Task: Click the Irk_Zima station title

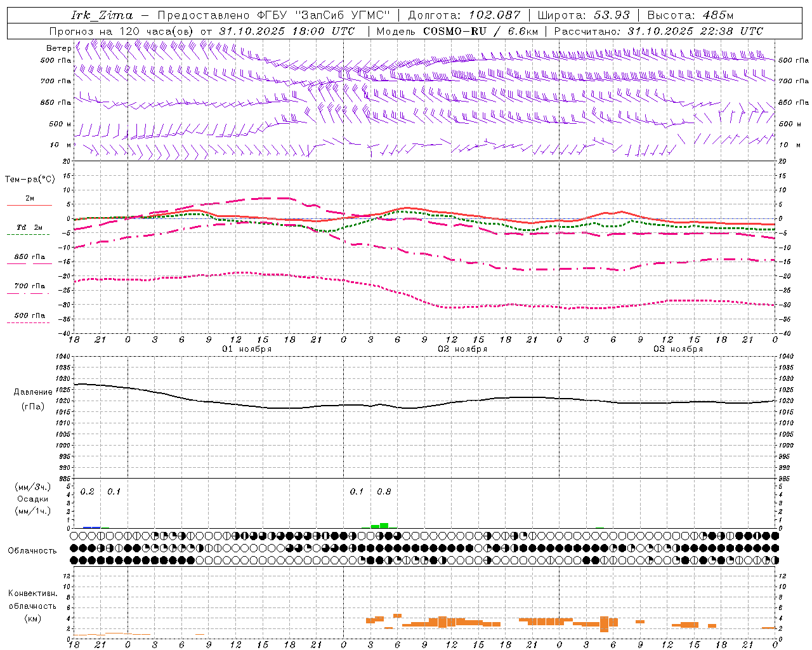Action: point(102,15)
